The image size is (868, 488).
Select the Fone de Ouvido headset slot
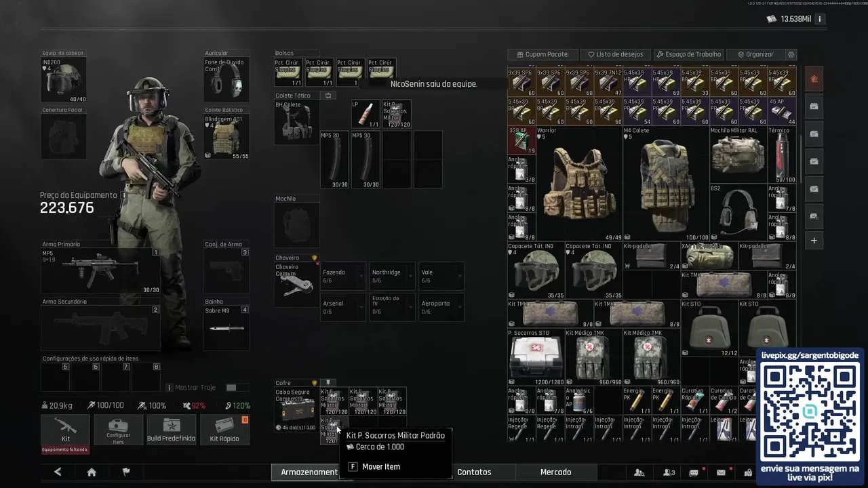pos(226,80)
